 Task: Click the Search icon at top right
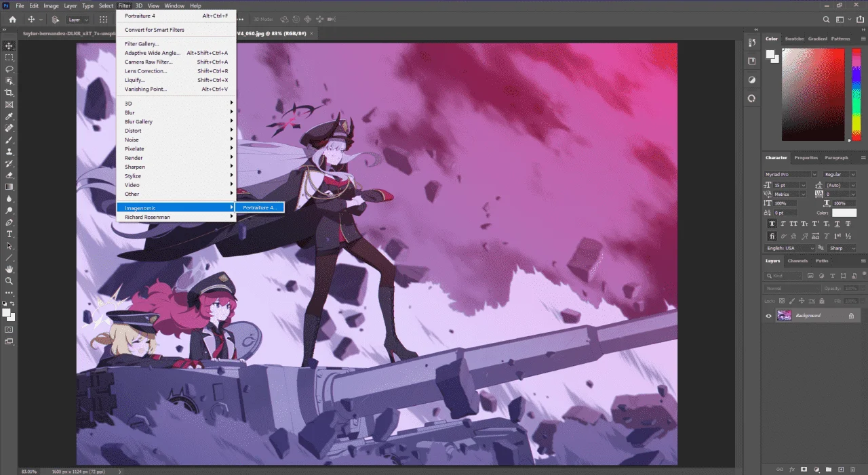(826, 20)
